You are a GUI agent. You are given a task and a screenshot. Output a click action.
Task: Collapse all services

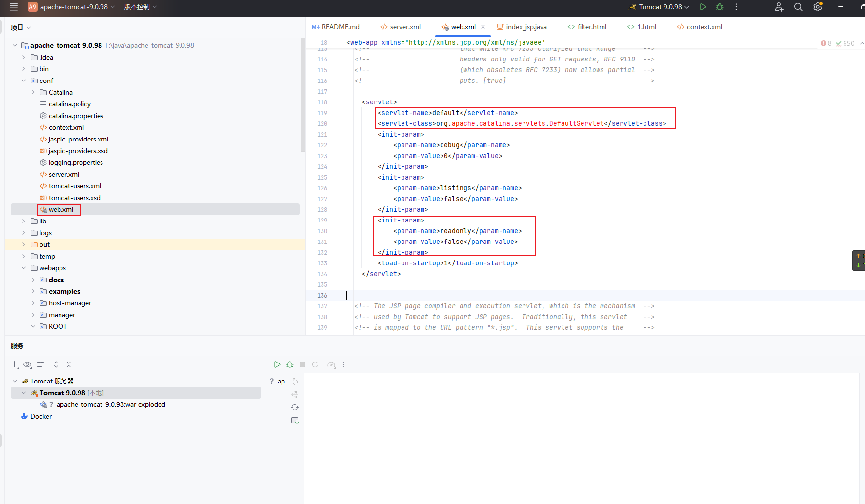(x=69, y=364)
